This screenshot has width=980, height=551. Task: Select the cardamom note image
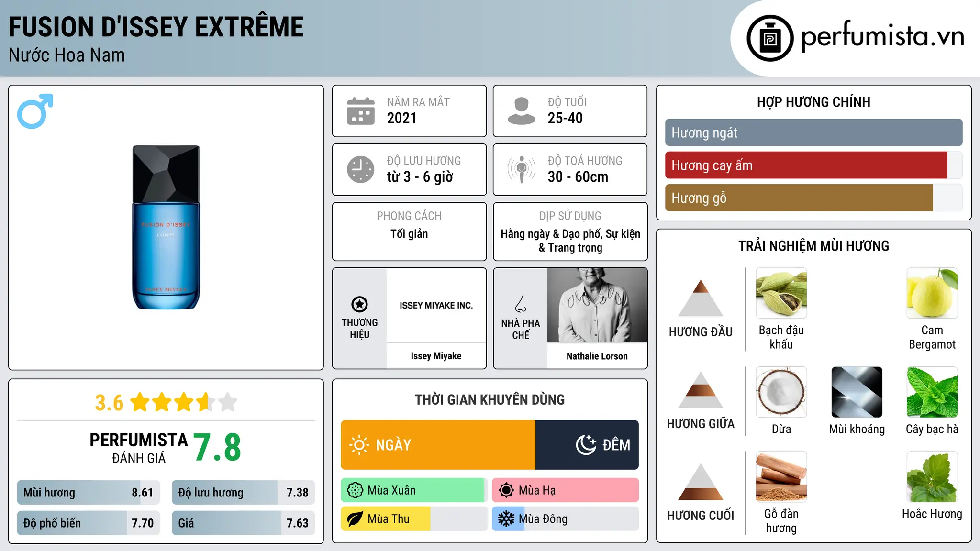[781, 293]
